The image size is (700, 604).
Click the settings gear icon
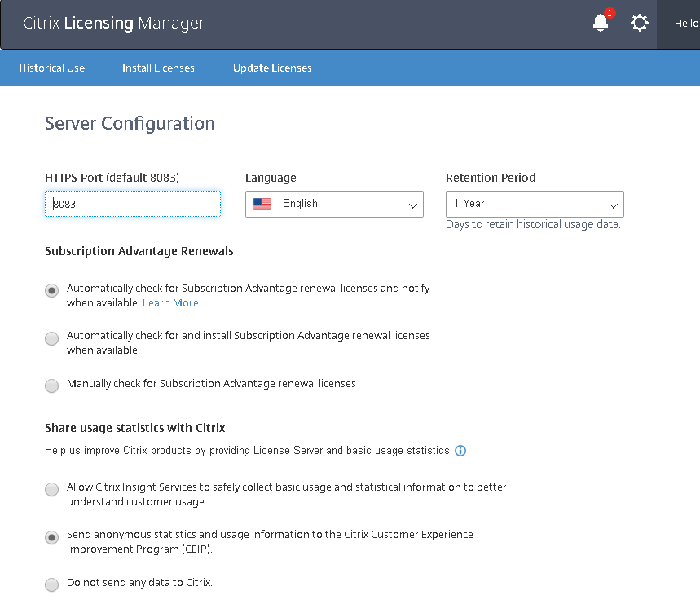point(640,24)
